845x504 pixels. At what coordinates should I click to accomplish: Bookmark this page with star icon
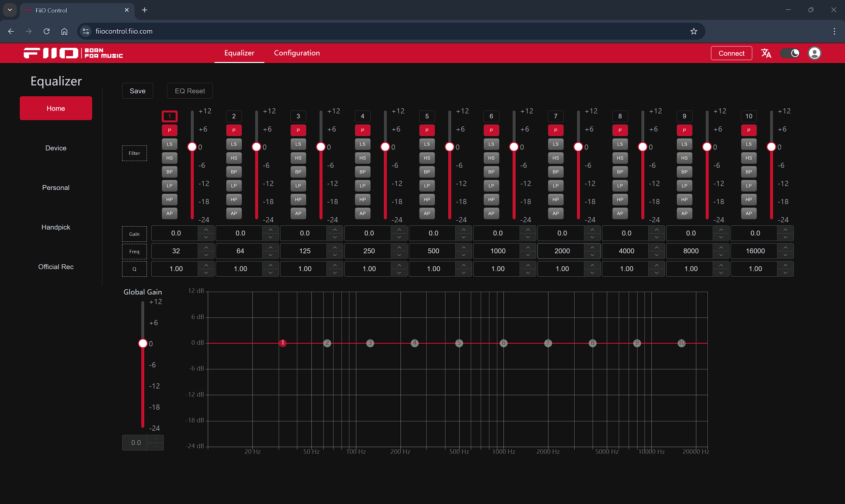693,31
